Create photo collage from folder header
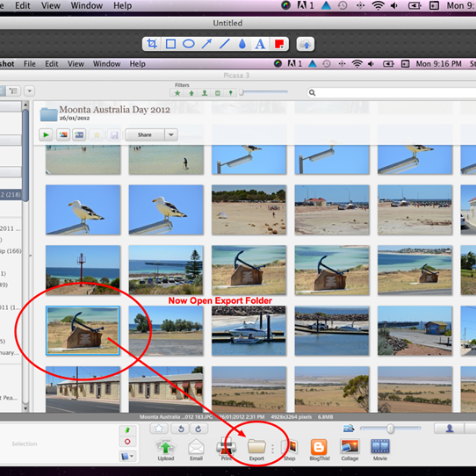Viewport: 476px width, 476px height. point(63,134)
